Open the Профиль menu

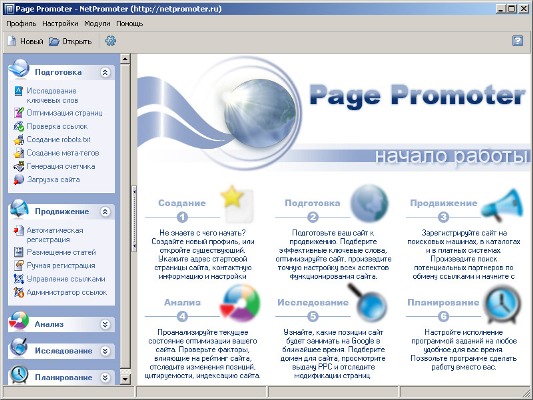tap(21, 23)
